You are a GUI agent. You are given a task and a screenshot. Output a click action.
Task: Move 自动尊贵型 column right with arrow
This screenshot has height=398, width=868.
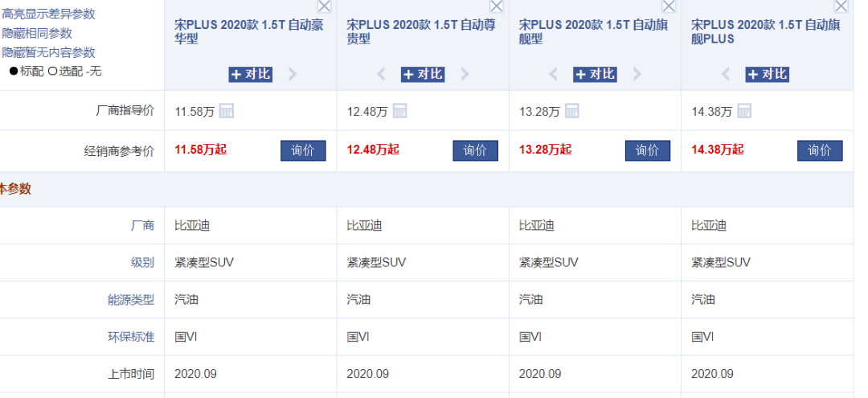coord(465,74)
